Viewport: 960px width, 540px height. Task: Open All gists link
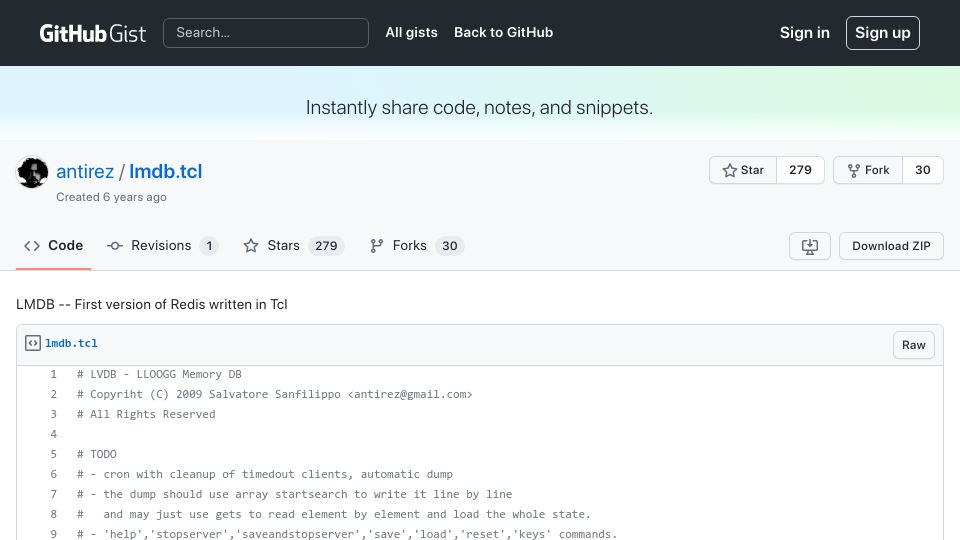coord(411,32)
